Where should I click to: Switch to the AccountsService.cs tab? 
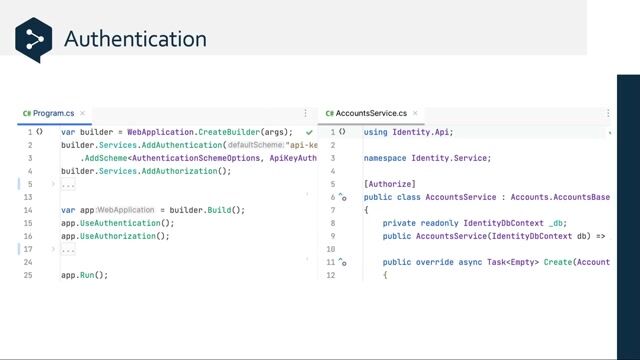point(371,113)
